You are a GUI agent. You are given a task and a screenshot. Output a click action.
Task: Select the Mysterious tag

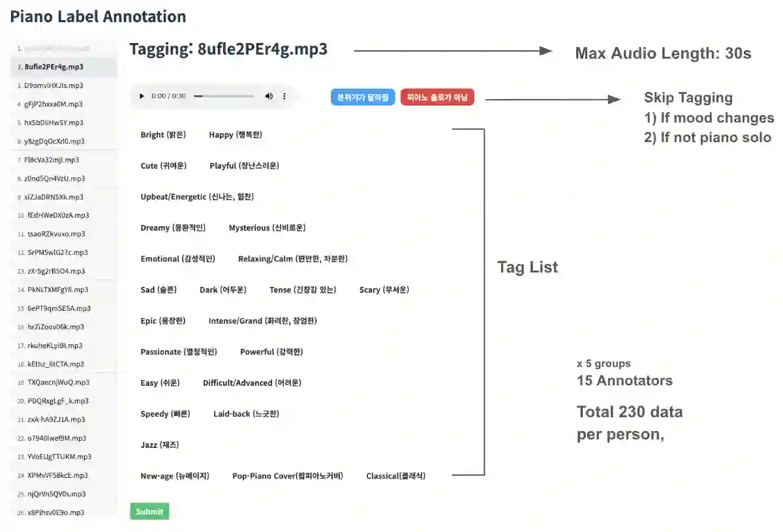click(267, 228)
